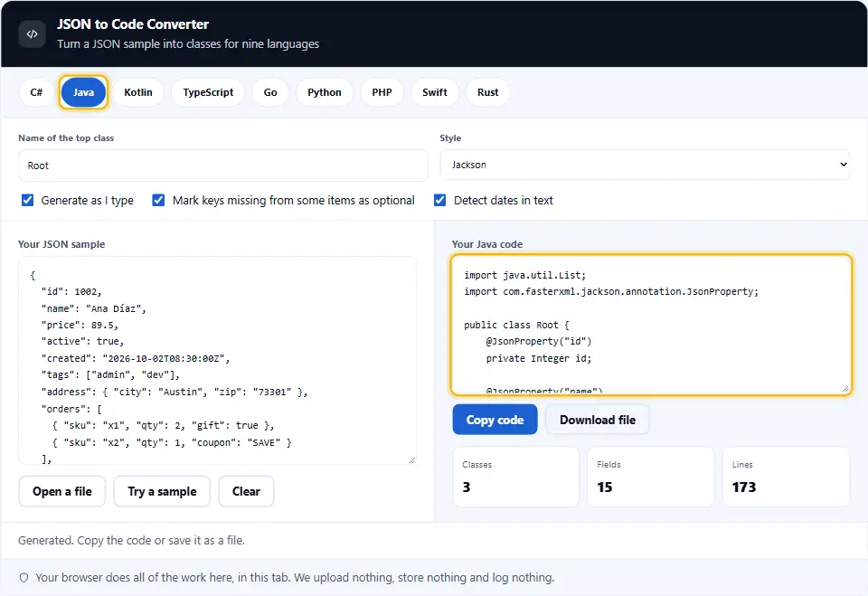Select the Rust language tab
This screenshot has height=596, width=868.
487,92
